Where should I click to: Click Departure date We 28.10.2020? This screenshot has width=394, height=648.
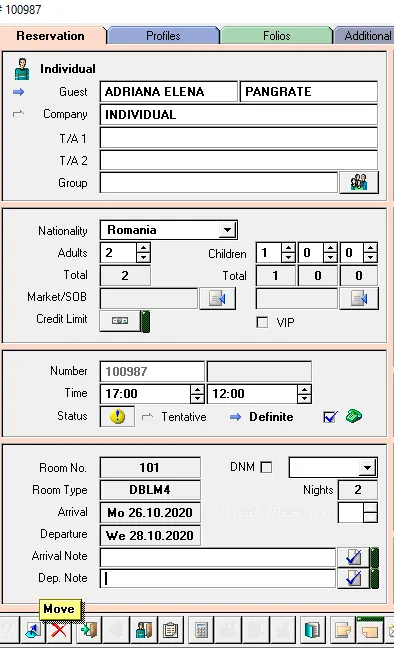point(150,535)
